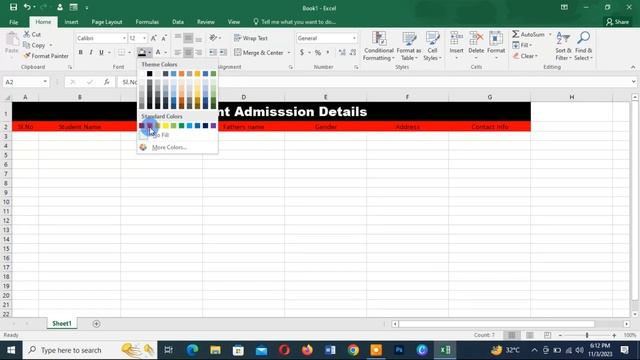Image resolution: width=640 pixels, height=360 pixels.
Task: Switch to the Insert tab
Action: tap(71, 22)
